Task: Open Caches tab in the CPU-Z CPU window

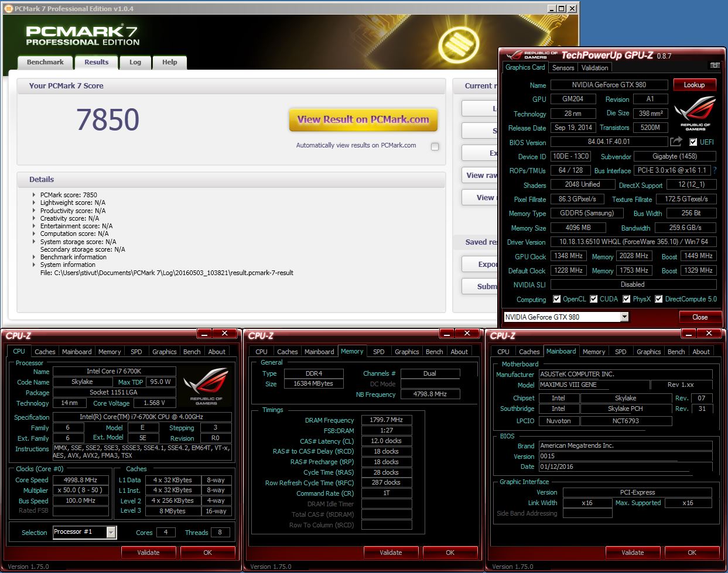Action: point(45,352)
